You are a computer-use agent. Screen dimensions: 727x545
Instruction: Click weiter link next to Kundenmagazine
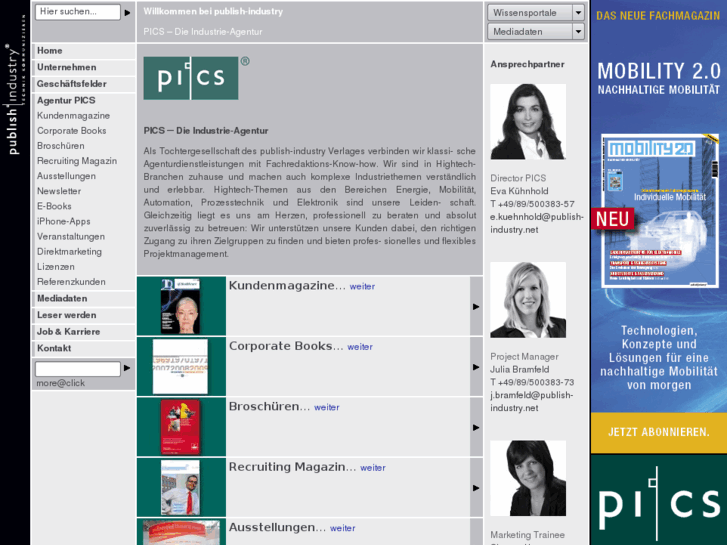(362, 287)
